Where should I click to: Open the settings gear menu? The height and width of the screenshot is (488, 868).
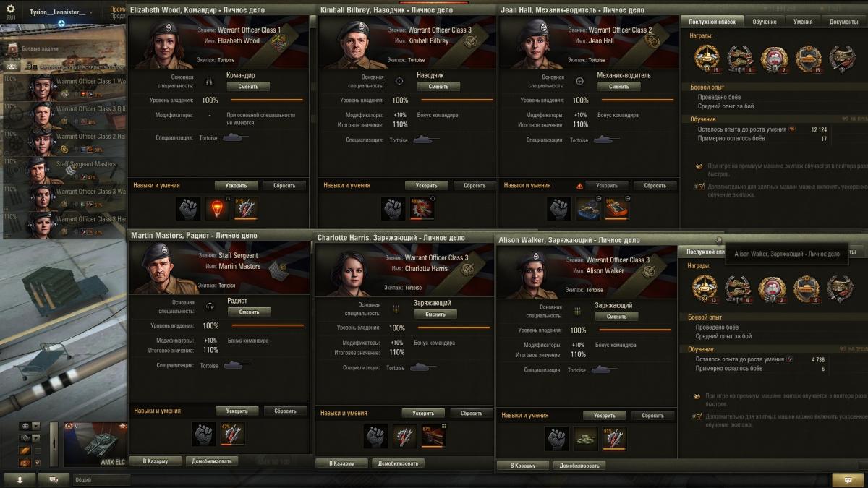click(x=11, y=9)
